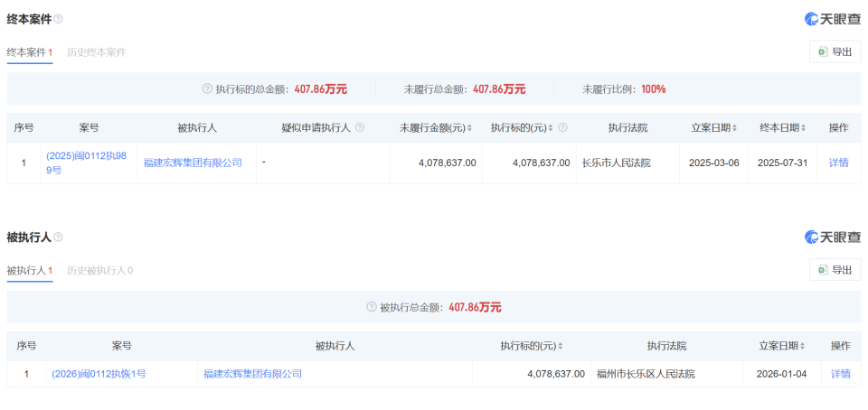Click 未履行比例 100% value

[x=654, y=89]
